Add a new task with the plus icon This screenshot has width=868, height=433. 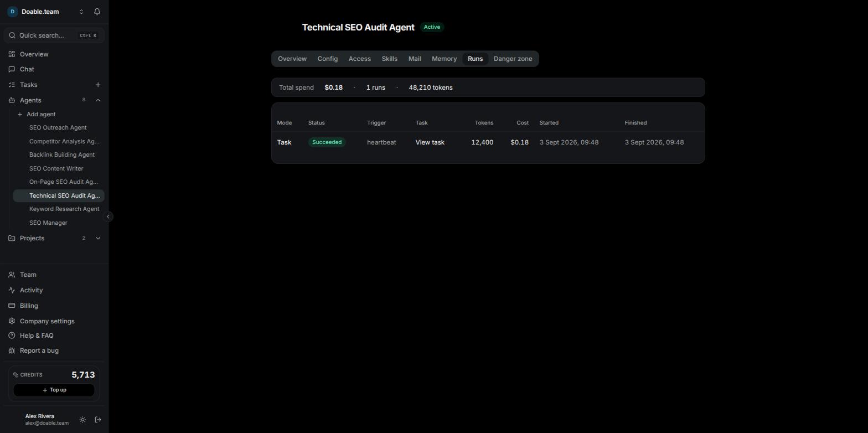[x=98, y=85]
